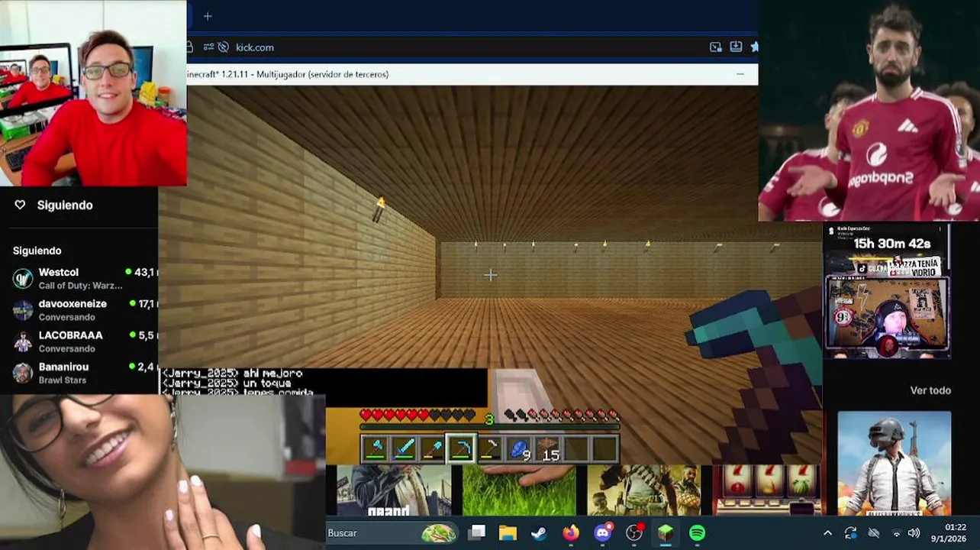
Task: Minimize the Minecraft window
Action: pyautogui.click(x=740, y=74)
